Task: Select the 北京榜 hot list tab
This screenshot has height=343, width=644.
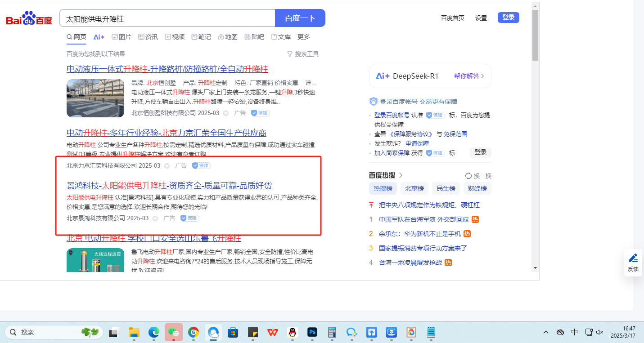Action: pos(414,188)
